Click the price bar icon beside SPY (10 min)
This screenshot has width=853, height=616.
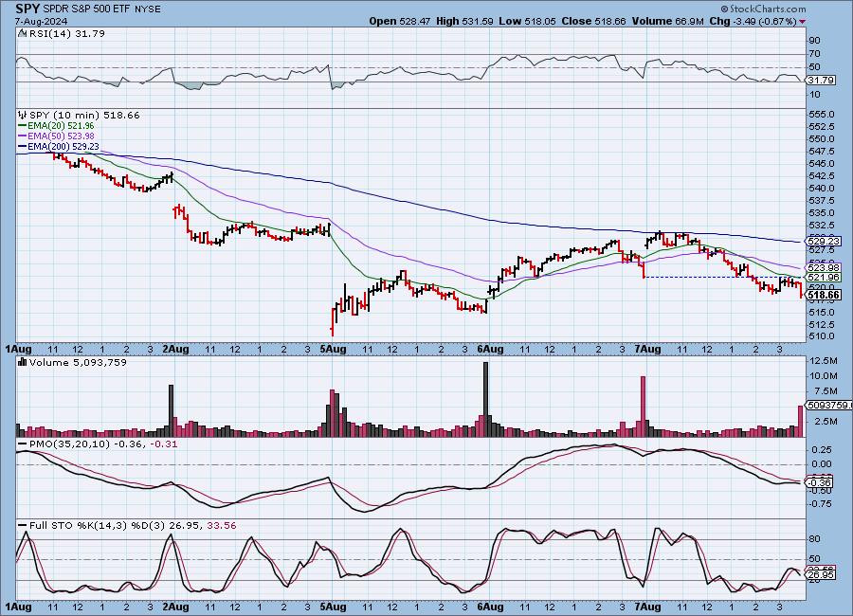pos(23,115)
